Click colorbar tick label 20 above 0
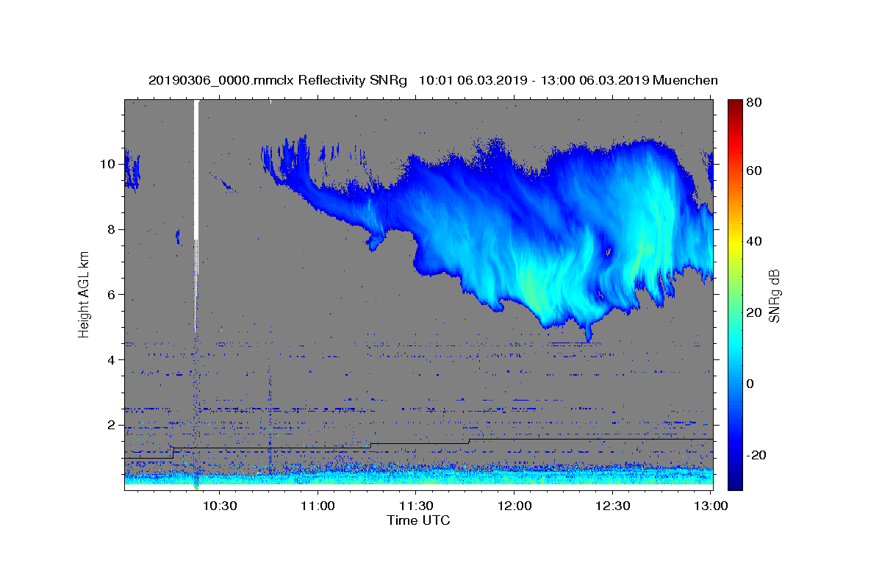 coord(753,312)
